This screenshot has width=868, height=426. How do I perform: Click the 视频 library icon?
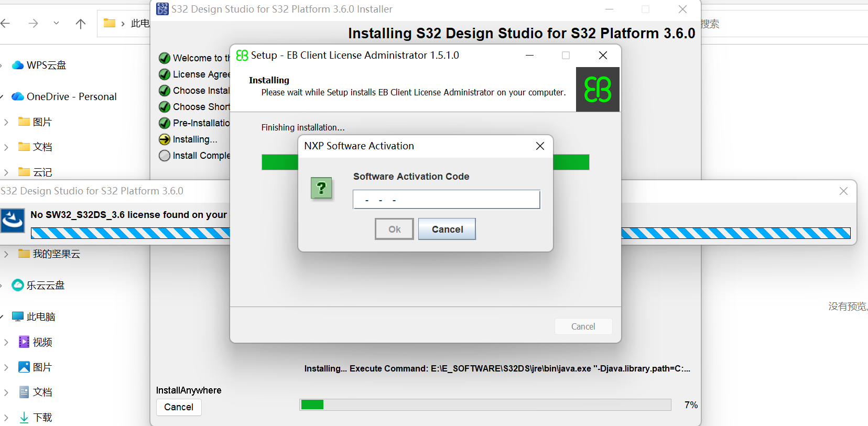pyautogui.click(x=24, y=342)
